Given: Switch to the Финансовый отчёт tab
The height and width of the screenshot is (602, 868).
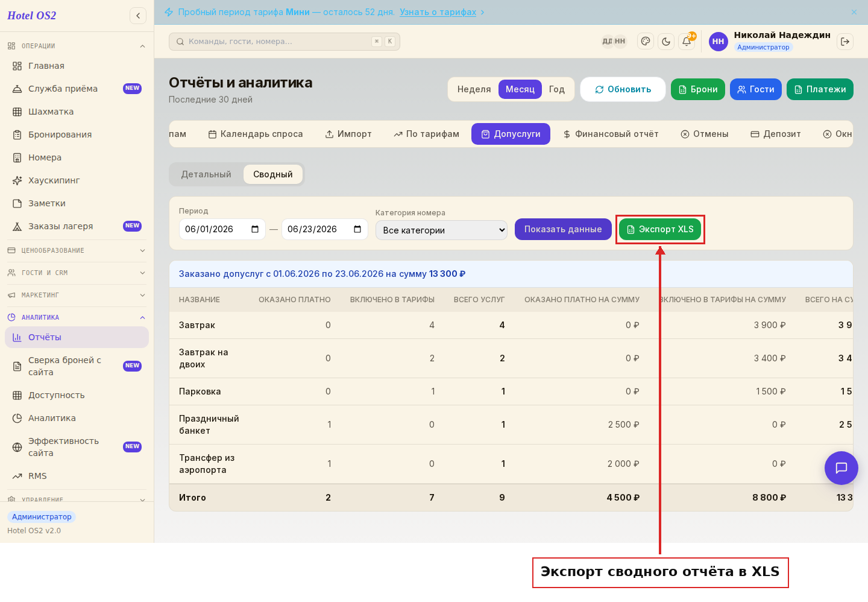Looking at the screenshot, I should (611, 134).
